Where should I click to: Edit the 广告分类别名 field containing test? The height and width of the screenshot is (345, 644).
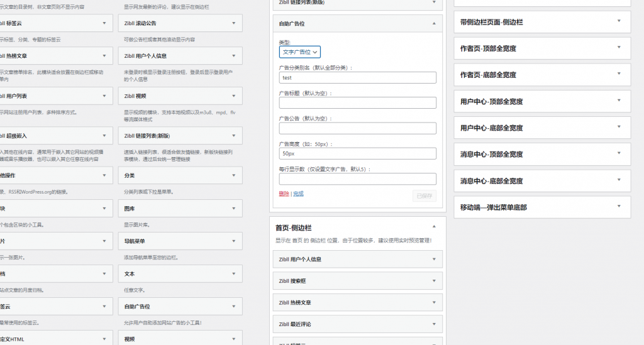pos(358,77)
